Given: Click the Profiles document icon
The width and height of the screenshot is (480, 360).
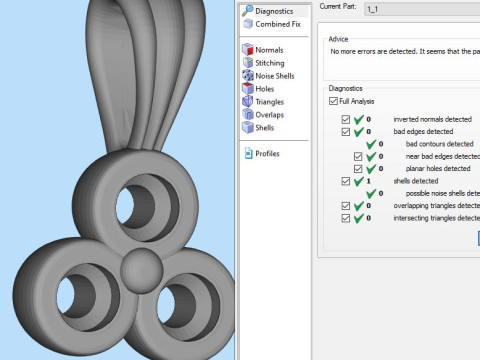Looking at the screenshot, I should (x=248, y=154).
